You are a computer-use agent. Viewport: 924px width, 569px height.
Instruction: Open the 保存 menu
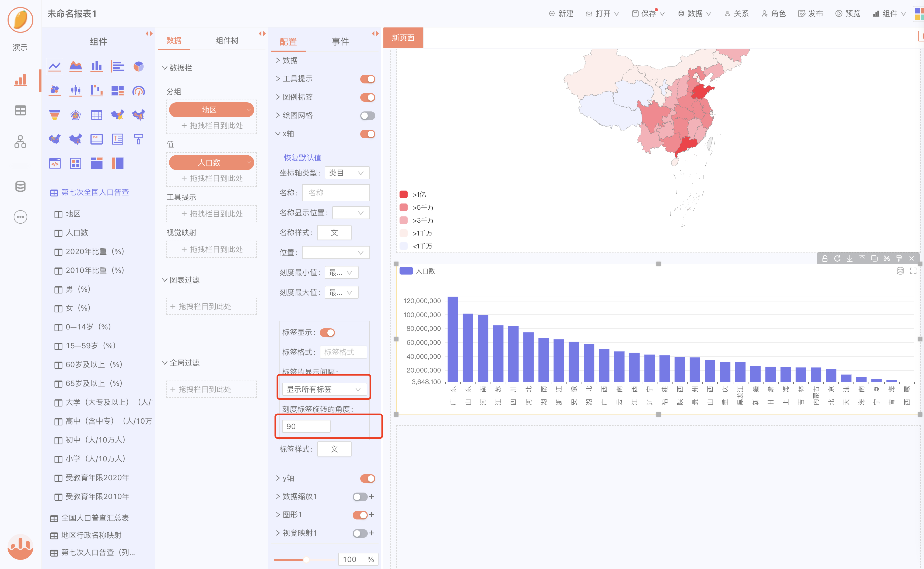pyautogui.click(x=649, y=14)
